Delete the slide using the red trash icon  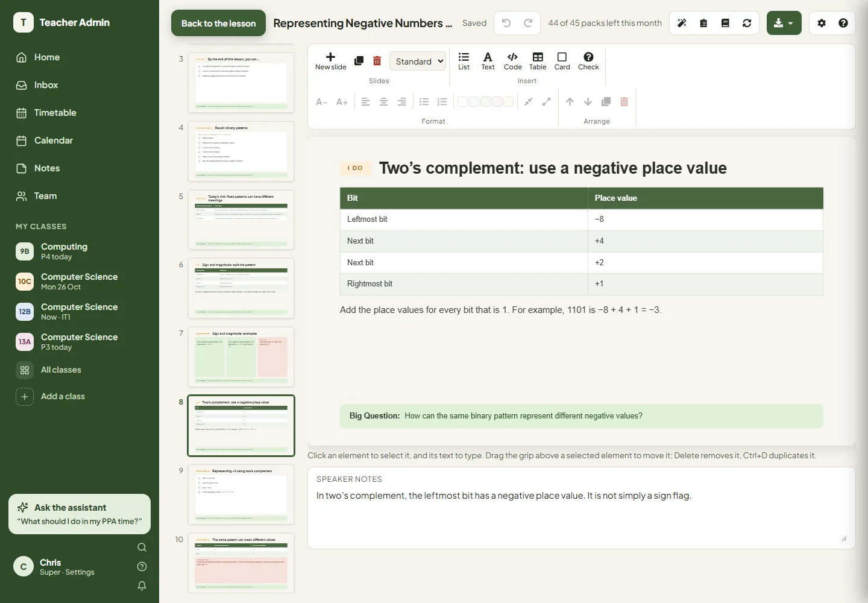point(377,61)
